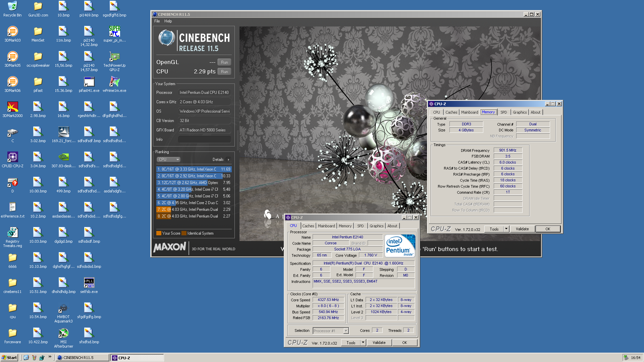Click the Info input field in Your System
The height and width of the screenshot is (362, 644).
pyautogui.click(x=204, y=139)
